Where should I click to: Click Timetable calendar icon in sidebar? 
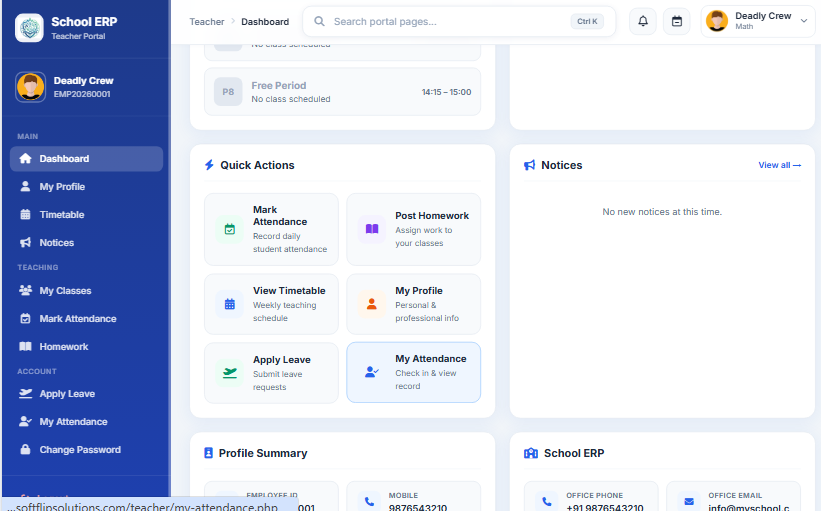25,215
